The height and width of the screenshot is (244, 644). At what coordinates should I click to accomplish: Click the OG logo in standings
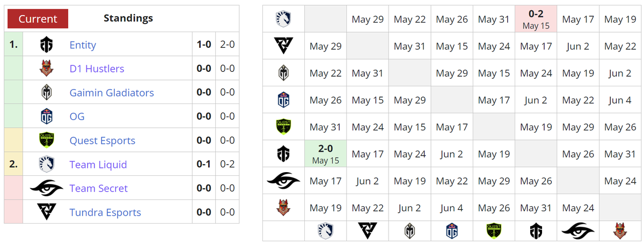[47, 116]
